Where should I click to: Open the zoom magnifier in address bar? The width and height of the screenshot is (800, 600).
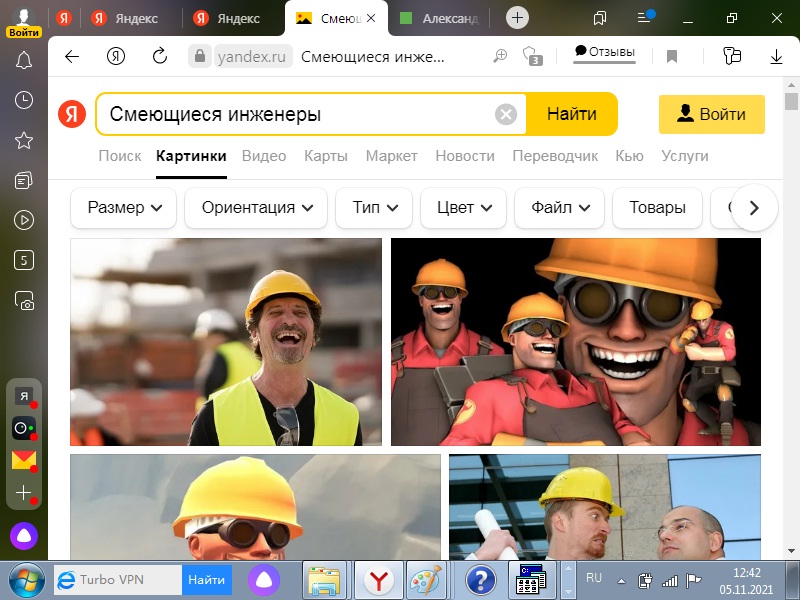(500, 56)
